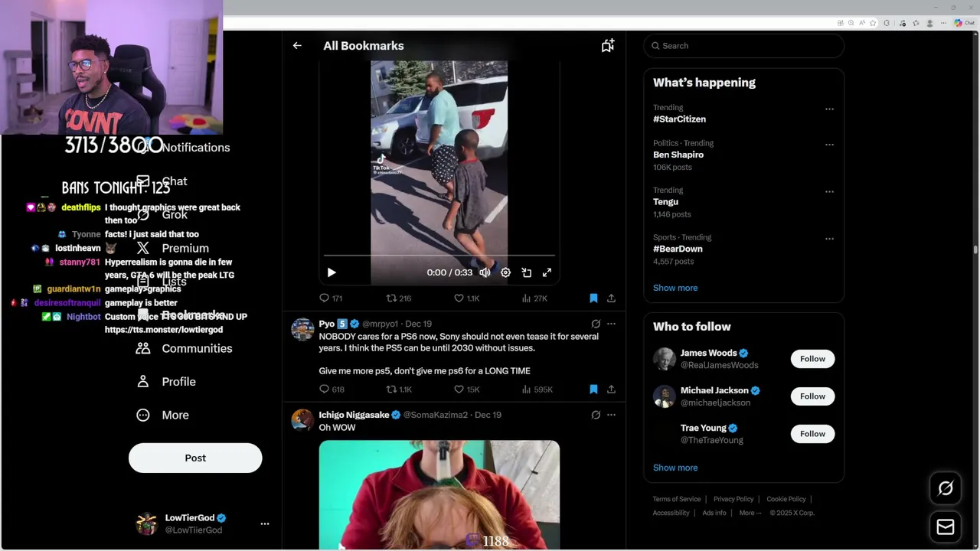
Task: Open Notifications in sidebar
Action: (x=183, y=148)
